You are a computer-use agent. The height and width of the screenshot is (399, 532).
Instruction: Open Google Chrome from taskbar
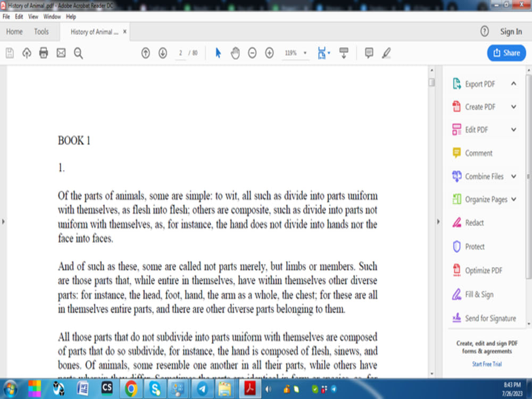pos(131,389)
